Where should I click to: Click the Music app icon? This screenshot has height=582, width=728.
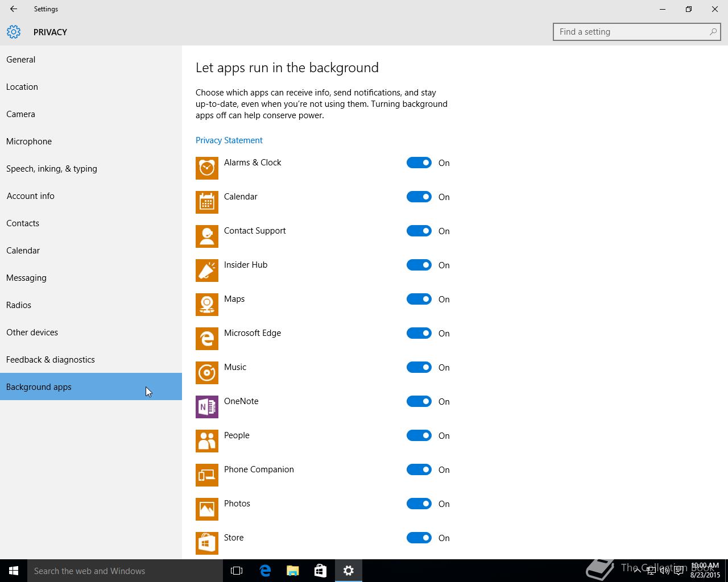[207, 373]
